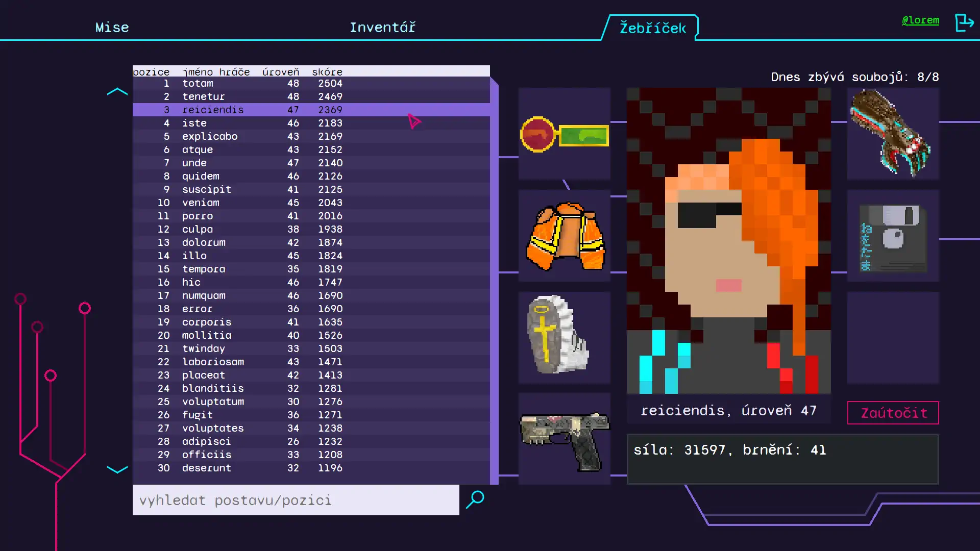Screen dimensions: 980x551
Task: Click the leaderboard vertical scrollbar
Action: (x=494, y=281)
